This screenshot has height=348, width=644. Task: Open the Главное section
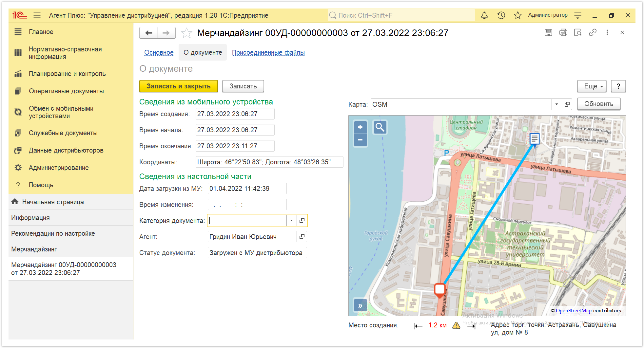[41, 32]
